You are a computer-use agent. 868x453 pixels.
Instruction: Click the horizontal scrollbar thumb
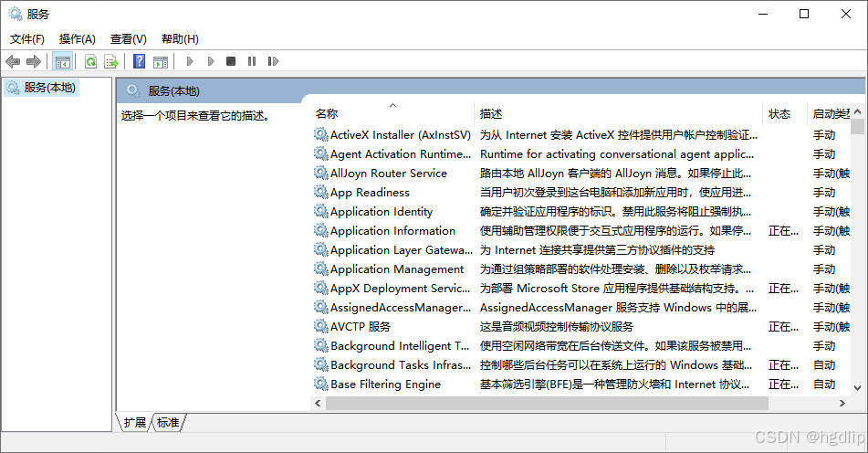pos(547,403)
